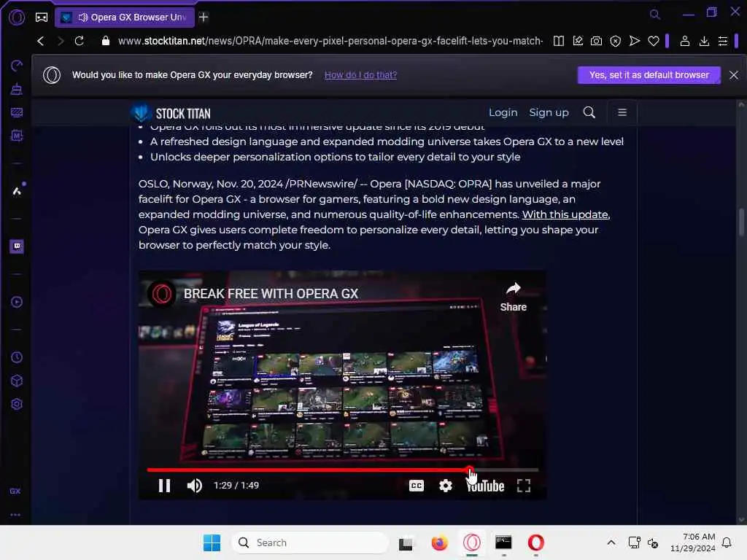Open GX Cleaner broom in sidebar
This screenshot has width=747, height=560.
[x=17, y=89]
